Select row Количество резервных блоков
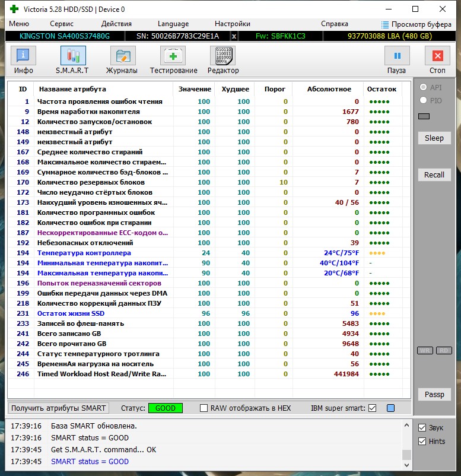Image resolution: width=461 pixels, height=476 pixels. 209,182
